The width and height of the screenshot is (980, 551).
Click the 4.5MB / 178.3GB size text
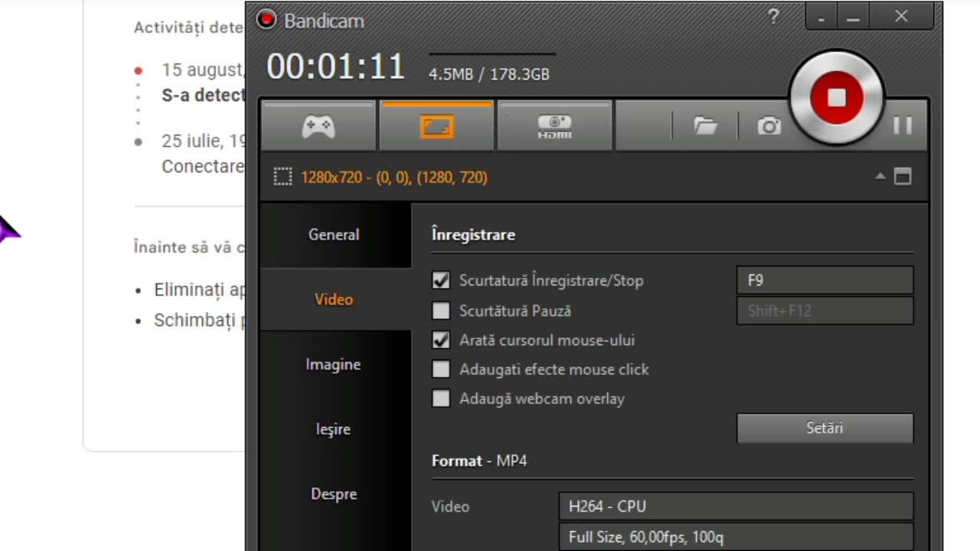click(489, 75)
